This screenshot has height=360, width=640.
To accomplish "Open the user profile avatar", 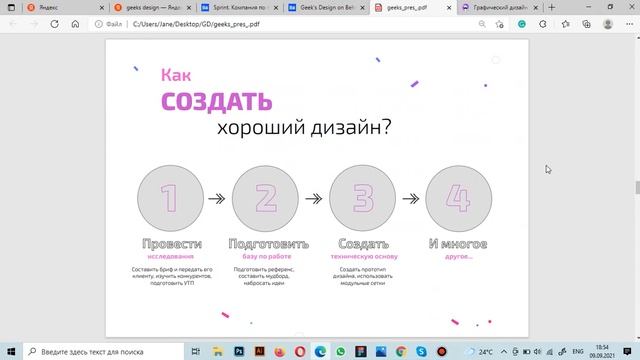I will coord(608,24).
